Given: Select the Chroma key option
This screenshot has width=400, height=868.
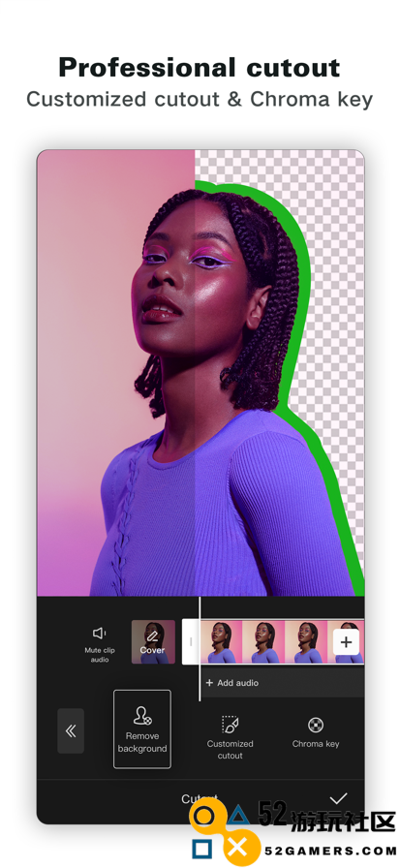Looking at the screenshot, I should (x=316, y=731).
